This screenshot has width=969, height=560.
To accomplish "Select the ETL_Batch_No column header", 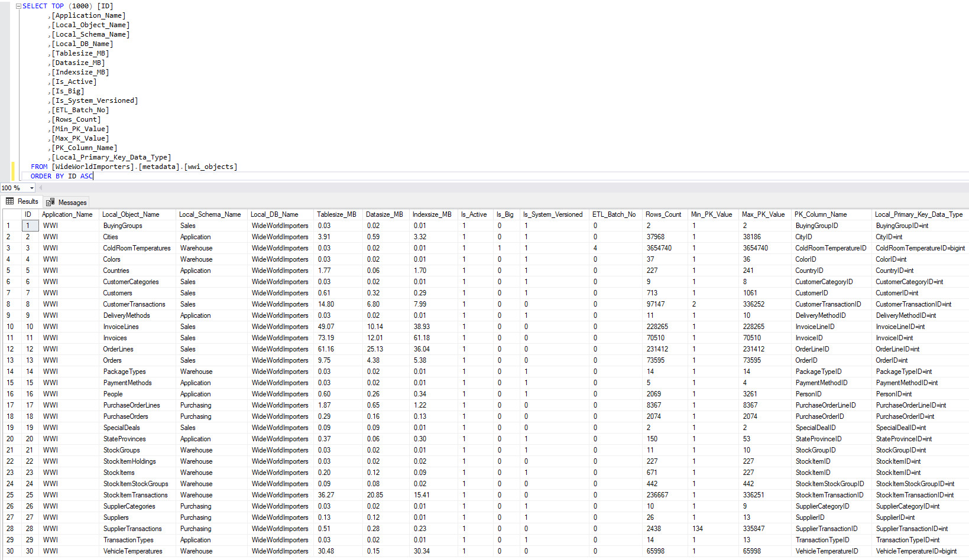I will pos(616,214).
